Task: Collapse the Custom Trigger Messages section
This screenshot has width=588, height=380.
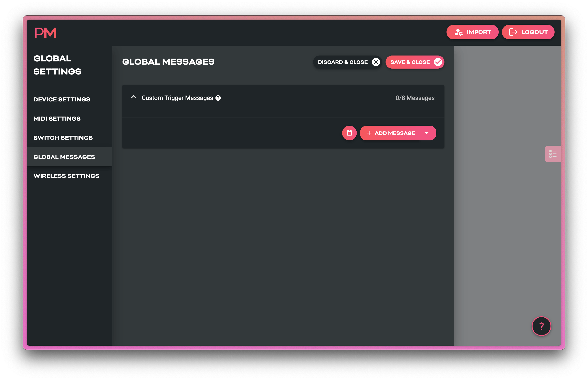Action: click(134, 97)
